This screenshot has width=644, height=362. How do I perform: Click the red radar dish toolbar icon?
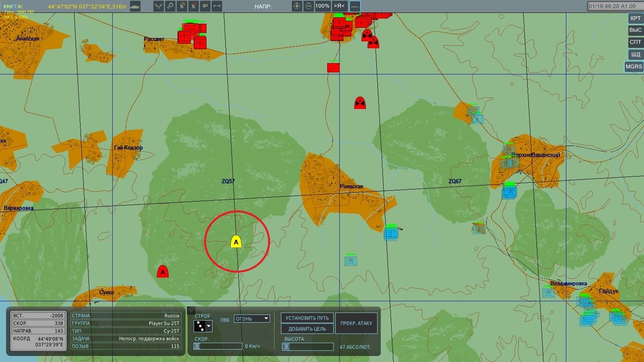pos(193,6)
